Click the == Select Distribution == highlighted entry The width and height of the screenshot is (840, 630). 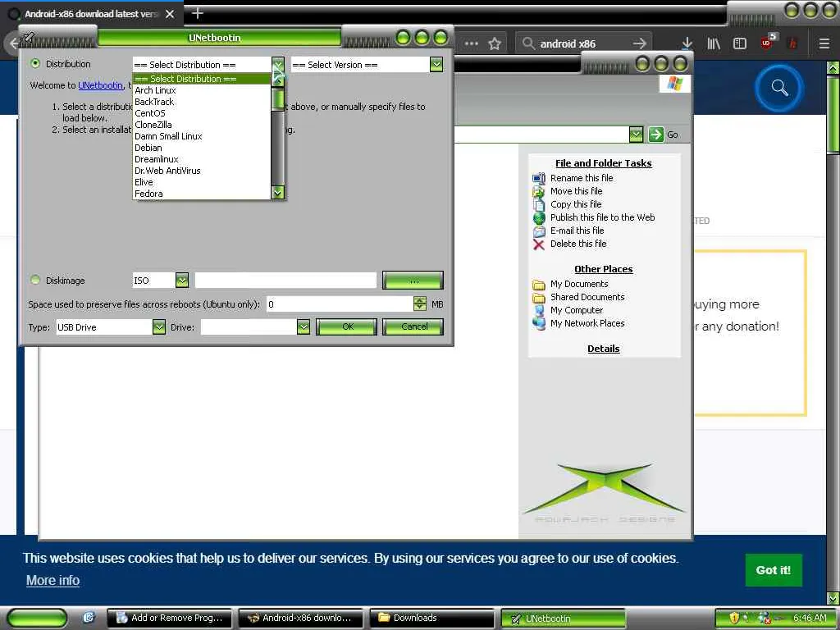pos(201,79)
